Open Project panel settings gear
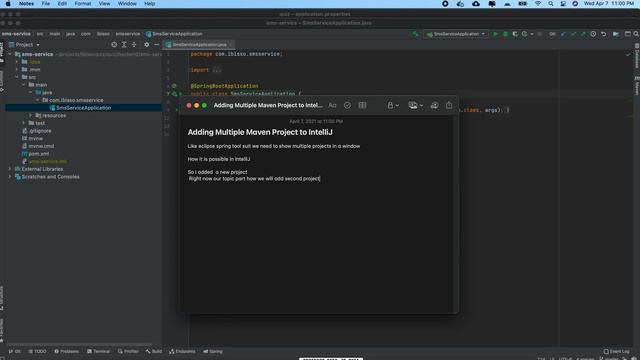 coord(147,44)
